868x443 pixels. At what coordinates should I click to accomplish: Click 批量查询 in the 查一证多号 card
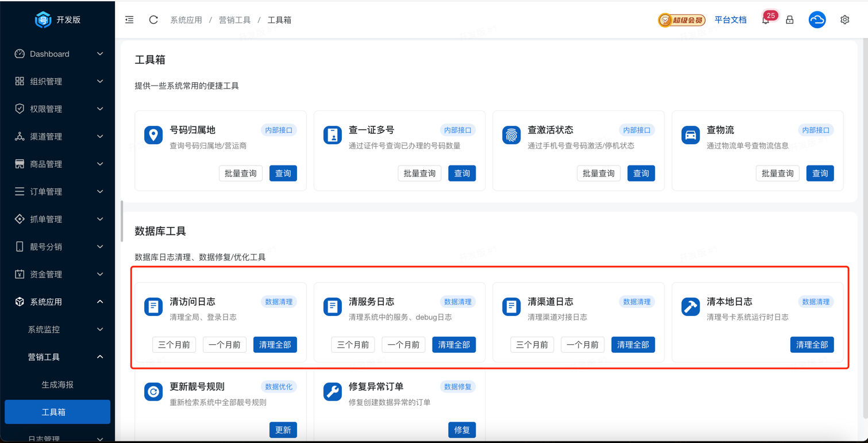tap(419, 174)
